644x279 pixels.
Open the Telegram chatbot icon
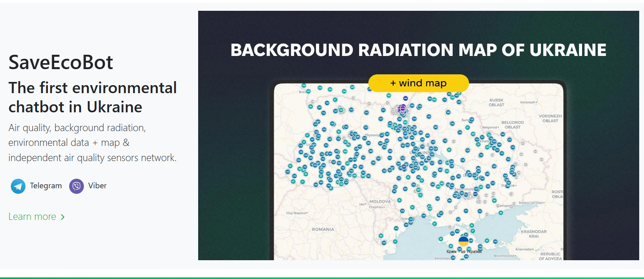(18, 186)
